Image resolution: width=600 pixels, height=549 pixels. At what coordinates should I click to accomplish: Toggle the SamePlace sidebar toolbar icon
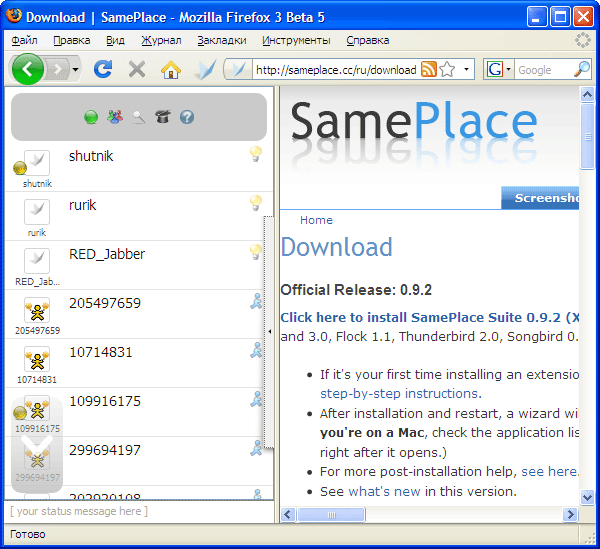click(x=205, y=69)
